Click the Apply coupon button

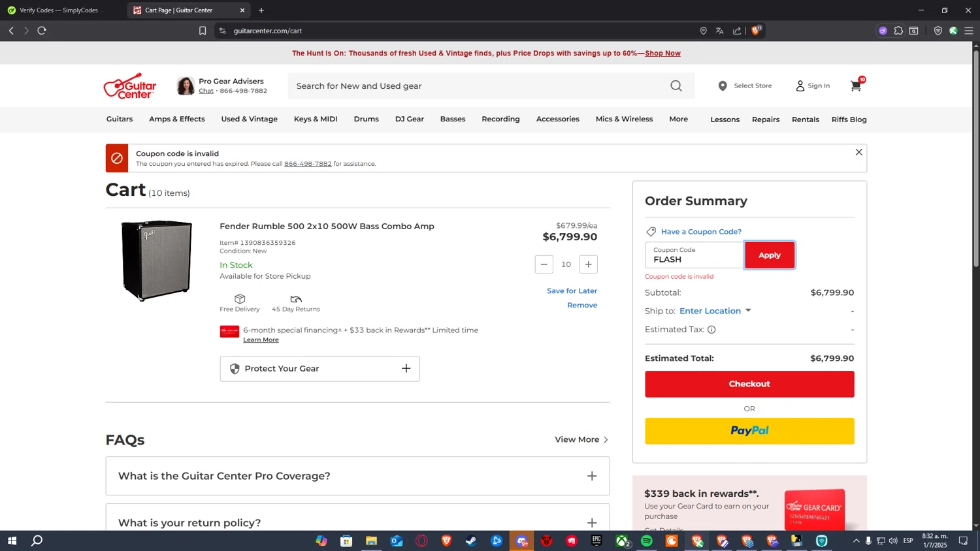tap(770, 255)
